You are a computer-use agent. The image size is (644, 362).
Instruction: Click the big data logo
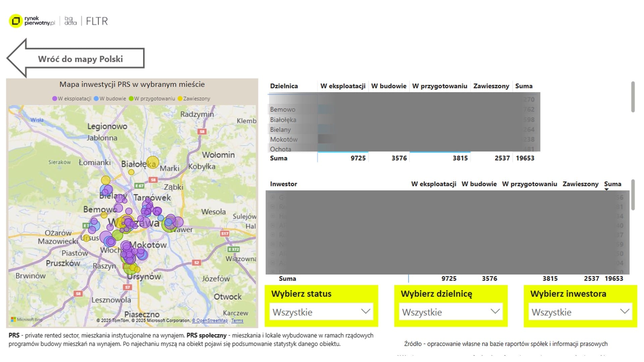(x=70, y=21)
